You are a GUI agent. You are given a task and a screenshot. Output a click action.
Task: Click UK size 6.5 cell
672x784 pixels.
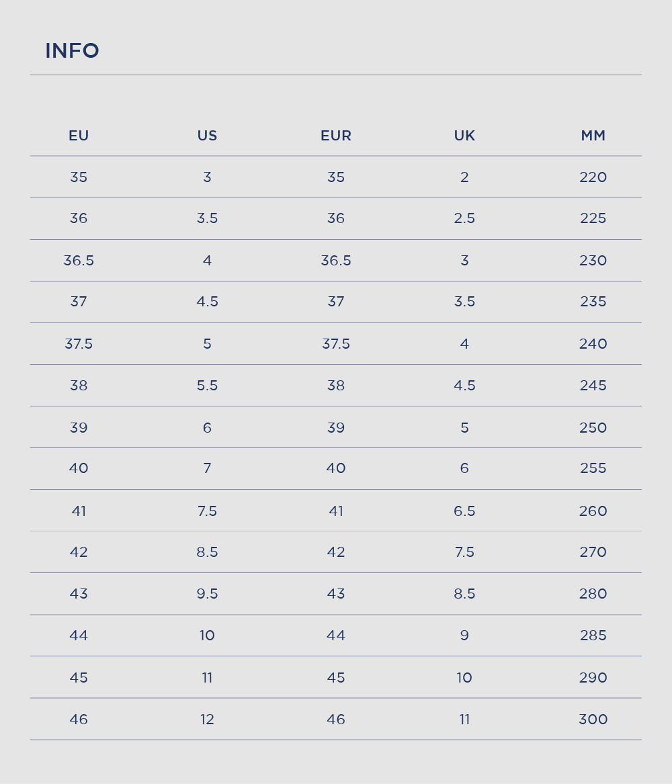tap(464, 511)
